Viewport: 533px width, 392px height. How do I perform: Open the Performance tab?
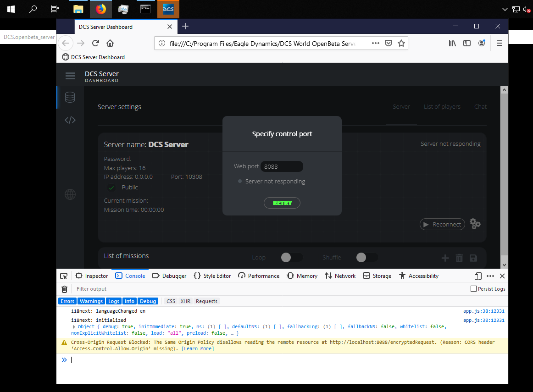pyautogui.click(x=259, y=276)
